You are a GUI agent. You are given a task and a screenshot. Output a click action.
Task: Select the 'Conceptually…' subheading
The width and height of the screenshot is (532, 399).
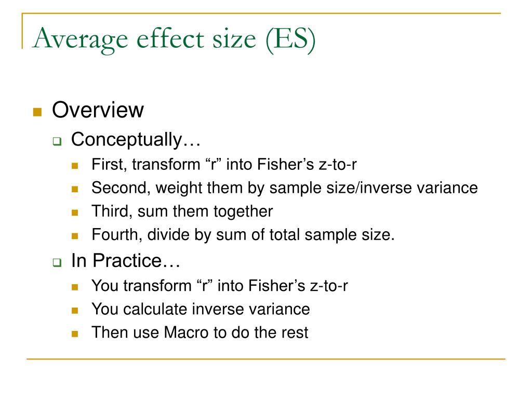click(x=136, y=140)
